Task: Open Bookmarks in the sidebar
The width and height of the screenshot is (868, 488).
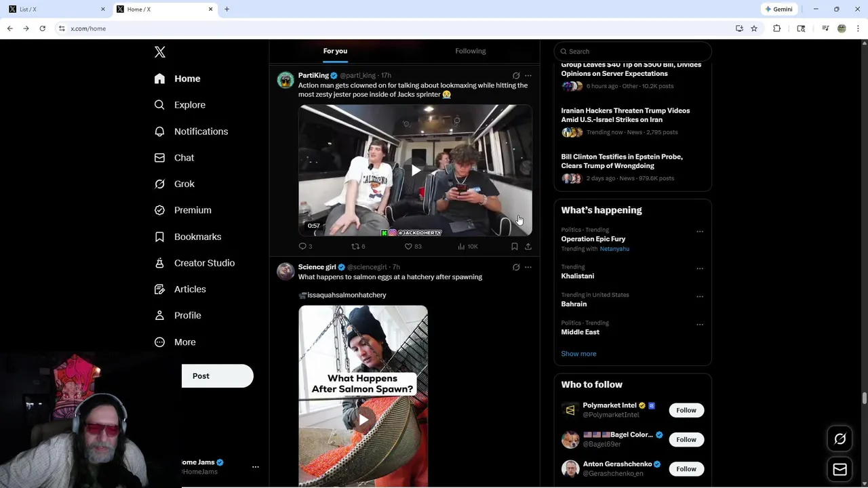Action: pos(187,237)
